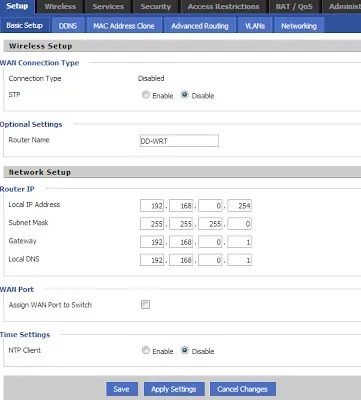Click Local IP Address last octet 254

(239, 206)
